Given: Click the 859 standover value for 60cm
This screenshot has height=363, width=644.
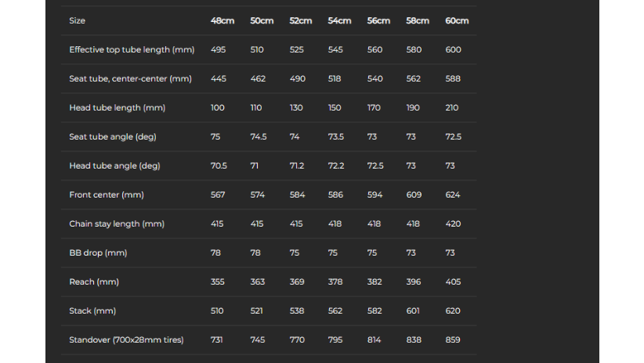Looking at the screenshot, I should click(453, 340).
